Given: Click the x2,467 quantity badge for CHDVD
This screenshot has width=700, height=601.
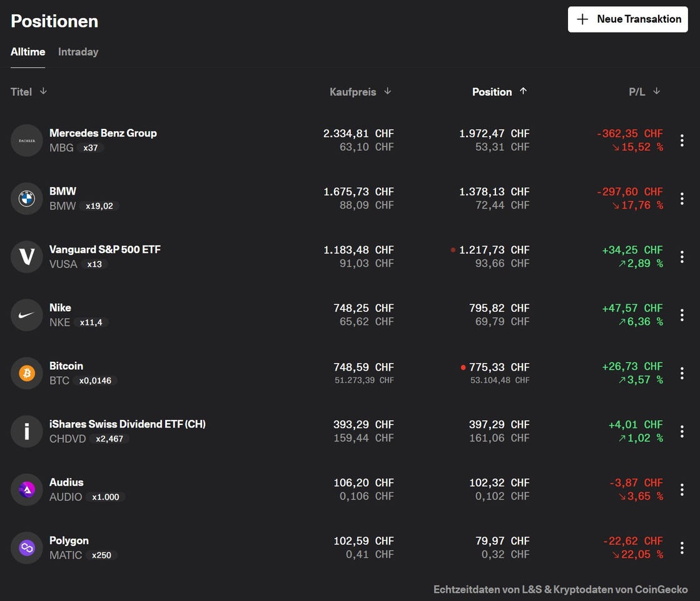Looking at the screenshot, I should 109,439.
